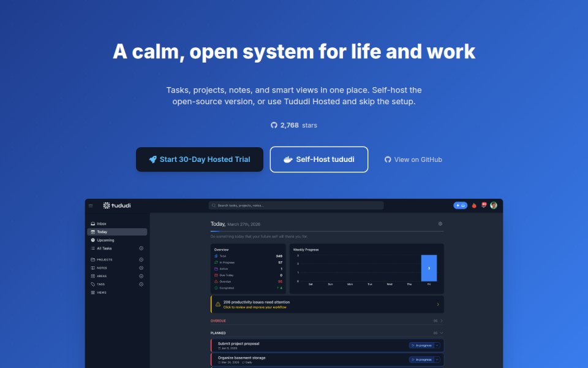Collapse the Planned section chevron
Image resolution: width=588 pixels, height=368 pixels.
coord(442,332)
